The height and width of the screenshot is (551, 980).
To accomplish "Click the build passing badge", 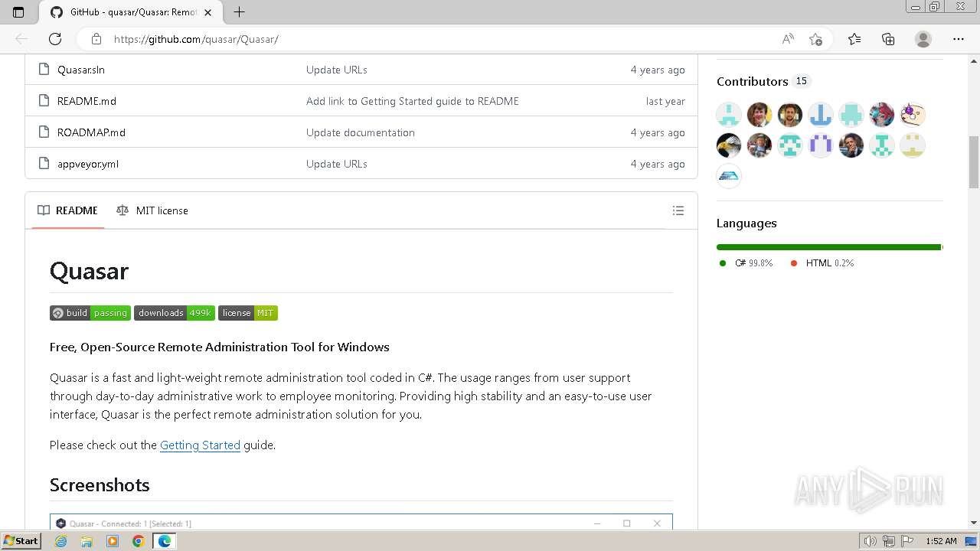I will 90,313.
